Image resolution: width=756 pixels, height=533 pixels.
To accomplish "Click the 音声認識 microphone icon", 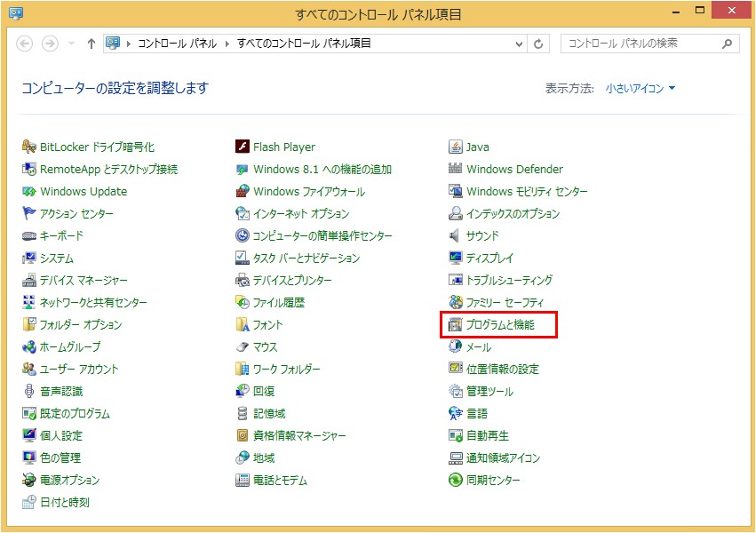I will 29,391.
